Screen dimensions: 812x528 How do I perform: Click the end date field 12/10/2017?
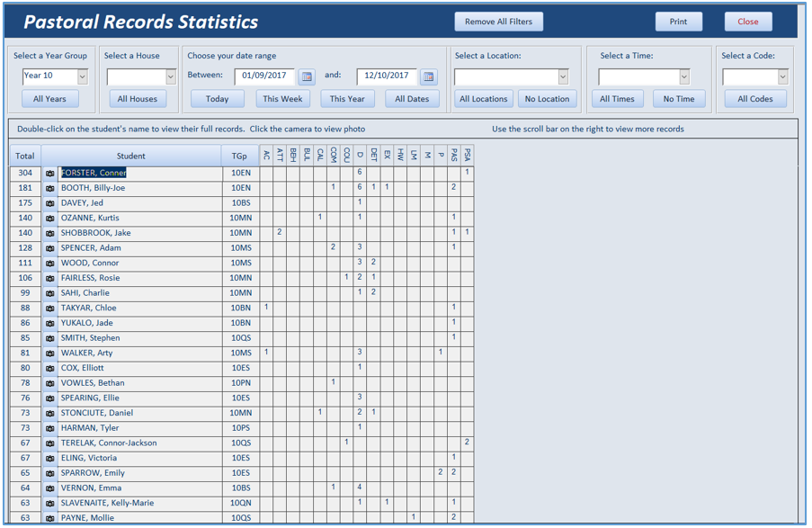387,76
